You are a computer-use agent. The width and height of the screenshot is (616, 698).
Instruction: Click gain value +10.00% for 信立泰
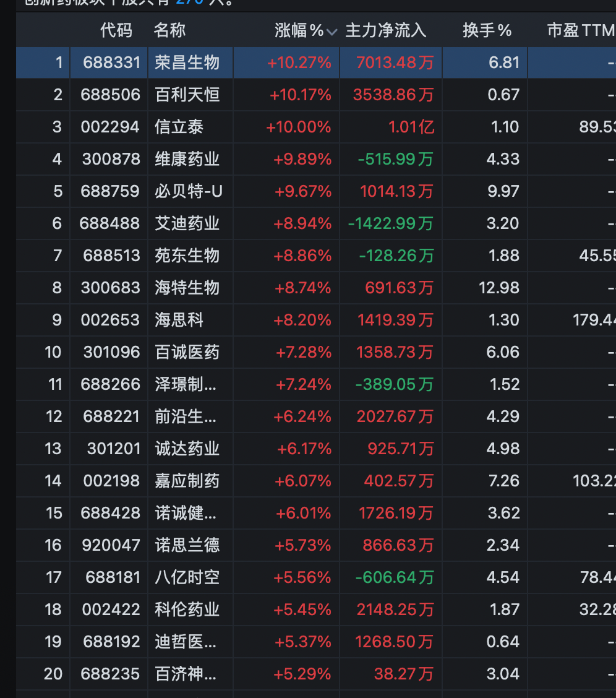tap(299, 127)
